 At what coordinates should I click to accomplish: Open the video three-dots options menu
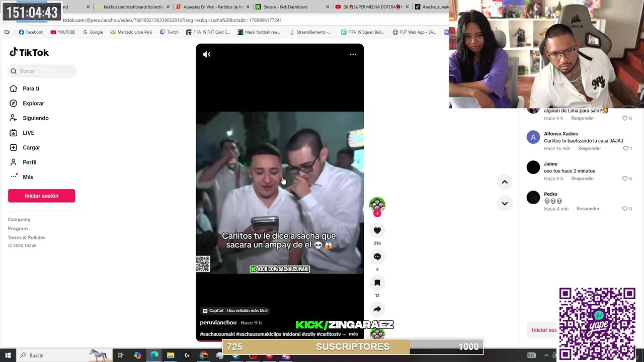pos(353,54)
